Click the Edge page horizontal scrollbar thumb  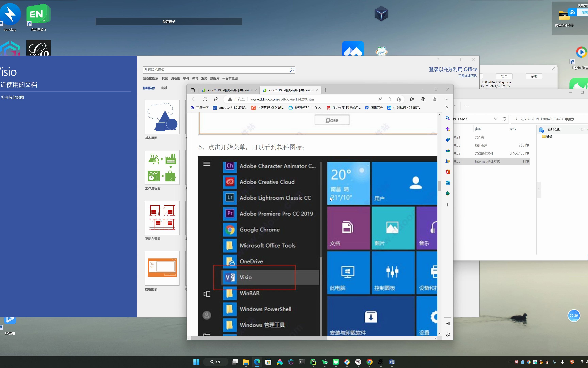259,338
